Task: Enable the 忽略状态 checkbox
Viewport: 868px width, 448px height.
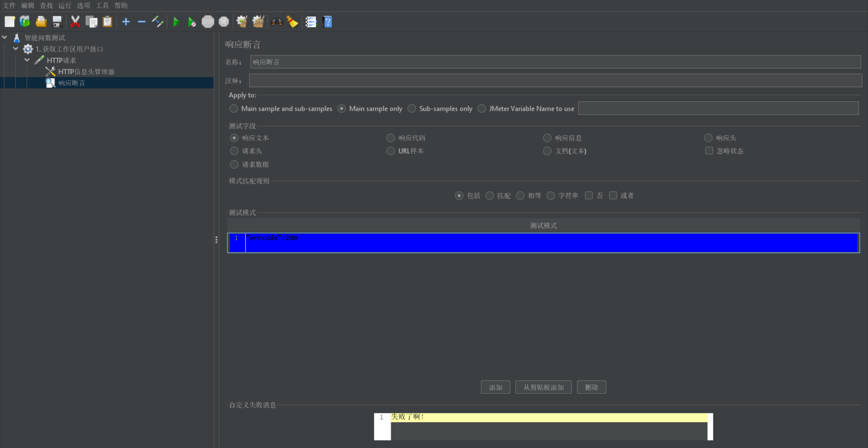Action: 709,151
